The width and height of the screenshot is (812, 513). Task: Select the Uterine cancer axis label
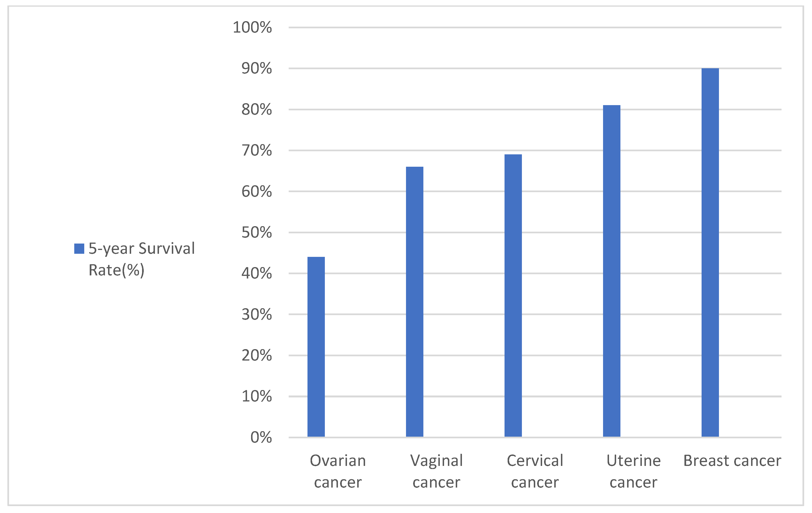tap(633, 471)
